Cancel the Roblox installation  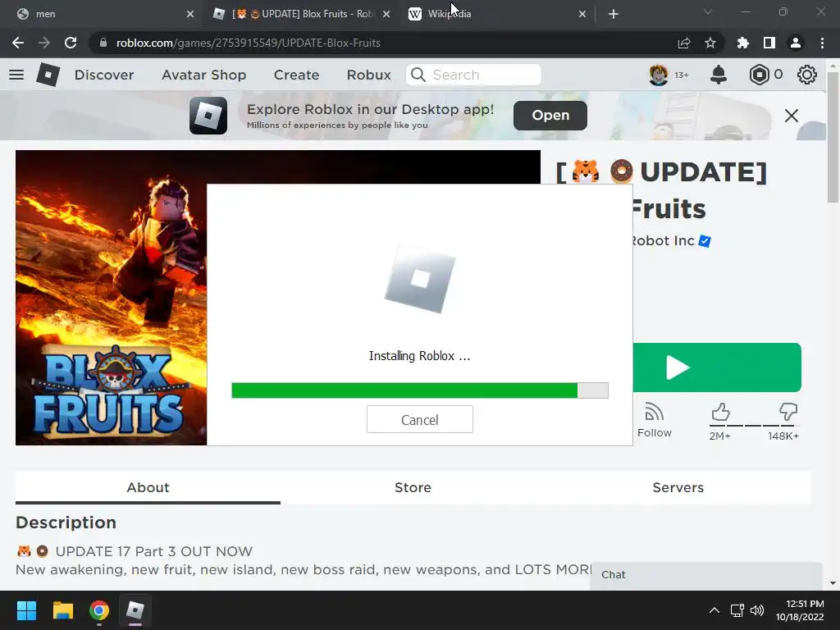point(419,419)
